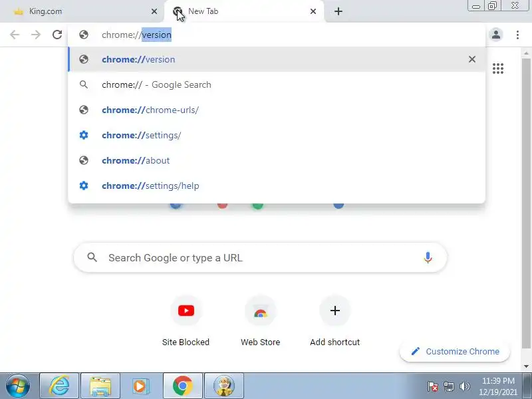Click the Add shortcut plus tile

[x=335, y=321]
